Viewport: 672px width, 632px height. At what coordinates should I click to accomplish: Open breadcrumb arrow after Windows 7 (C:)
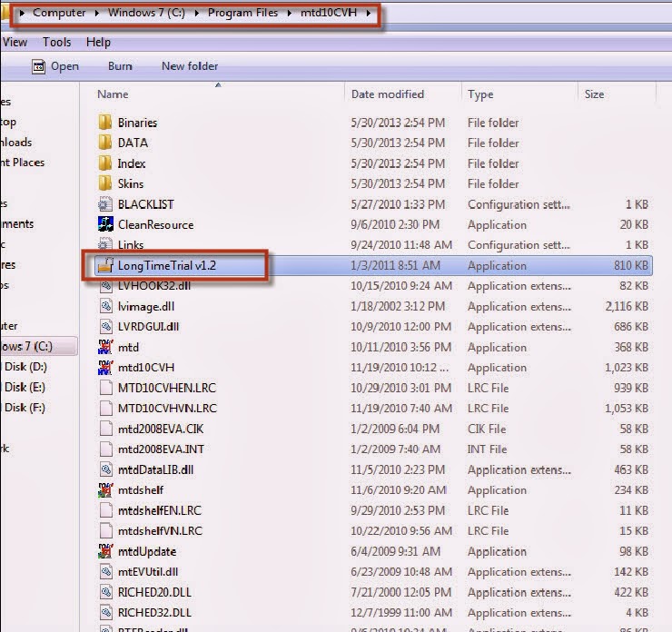coord(197,13)
